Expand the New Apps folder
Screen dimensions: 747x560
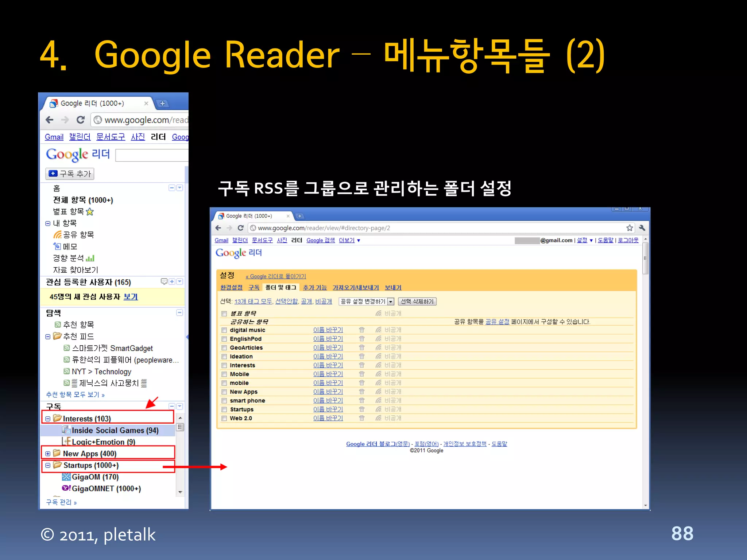pyautogui.click(x=48, y=454)
